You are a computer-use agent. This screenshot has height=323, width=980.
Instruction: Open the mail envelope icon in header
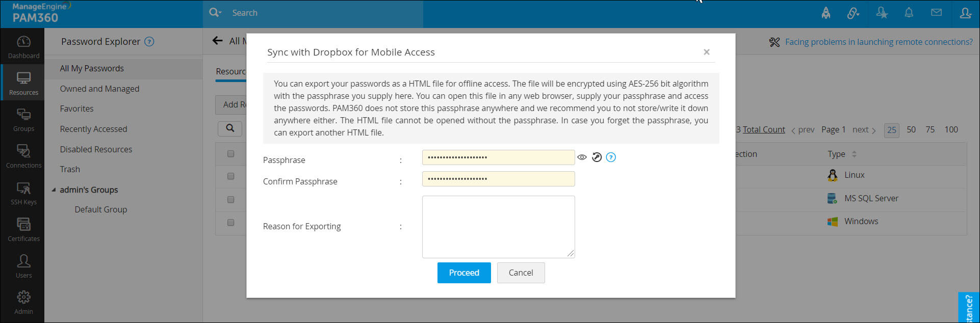pyautogui.click(x=936, y=13)
